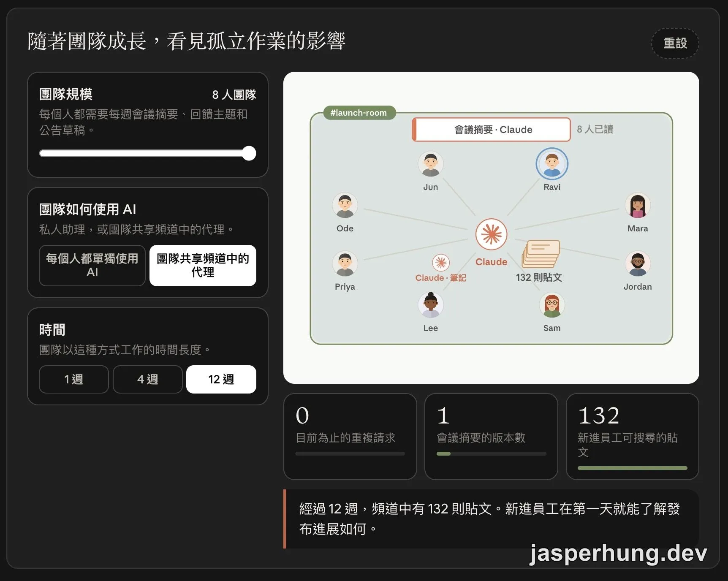Click Mara's avatar icon
Screen dimensions: 728x581
point(638,206)
